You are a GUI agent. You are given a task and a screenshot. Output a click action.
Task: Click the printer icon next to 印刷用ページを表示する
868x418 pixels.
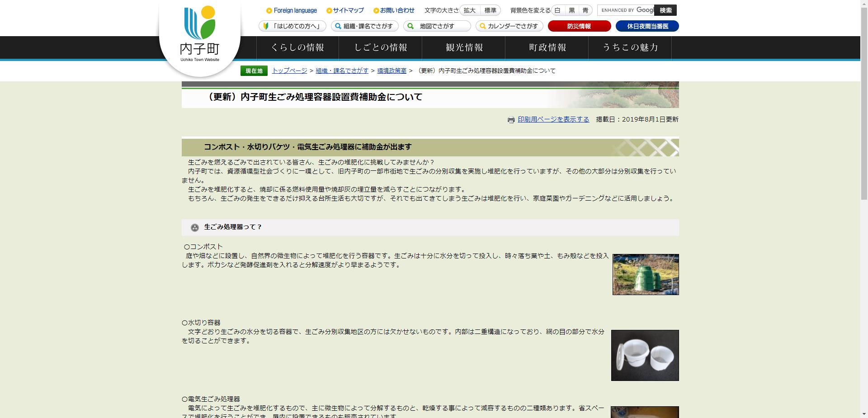click(511, 119)
